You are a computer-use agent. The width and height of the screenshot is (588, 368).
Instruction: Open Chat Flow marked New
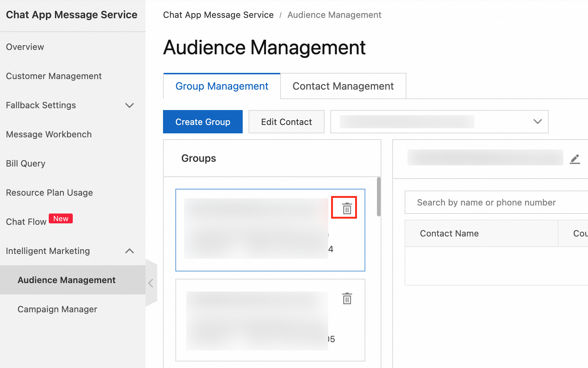tap(26, 222)
